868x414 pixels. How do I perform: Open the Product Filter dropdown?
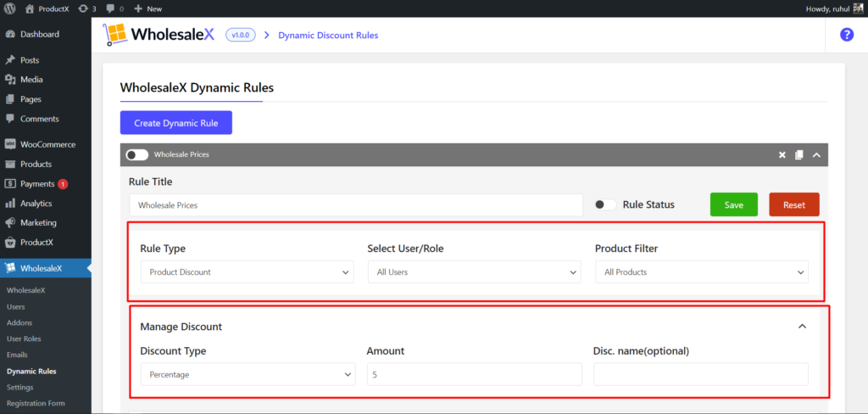click(x=702, y=272)
